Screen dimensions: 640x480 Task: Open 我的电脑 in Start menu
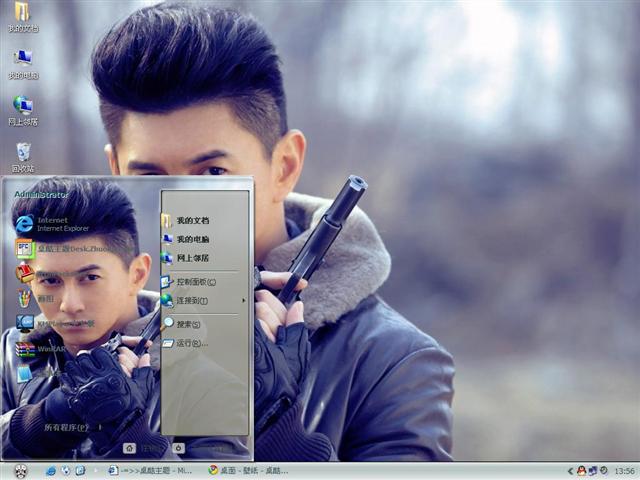pos(186,239)
